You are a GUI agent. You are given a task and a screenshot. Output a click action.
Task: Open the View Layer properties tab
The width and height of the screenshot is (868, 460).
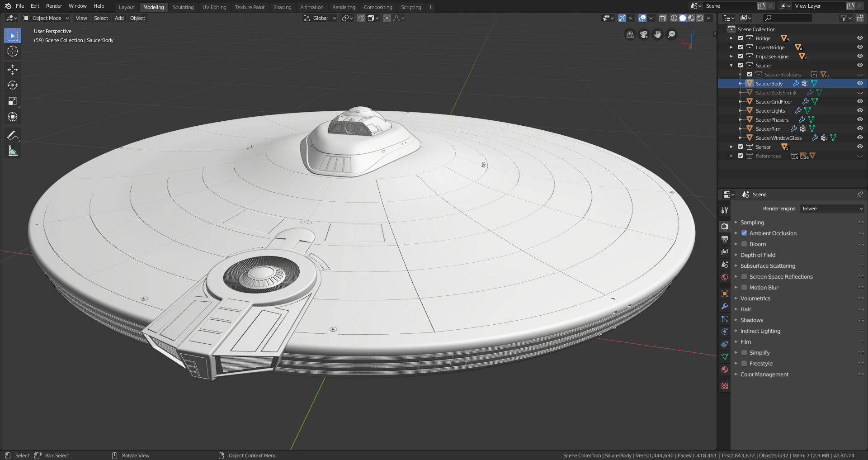(725, 251)
